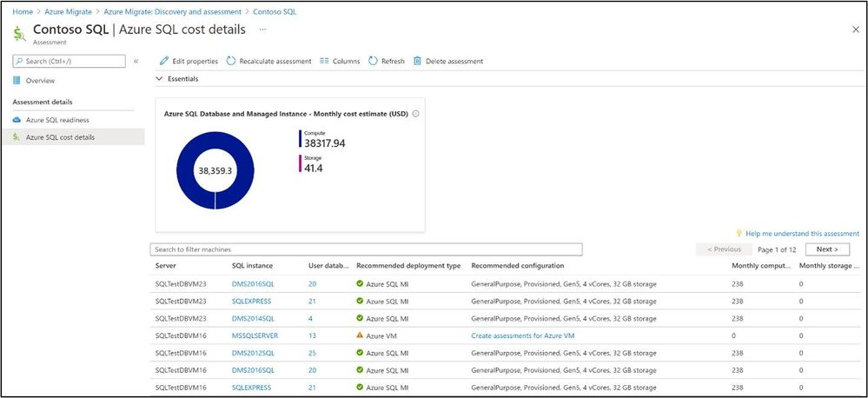
Task: Focus the sidebar Search (Ctrl+/) field
Action: pos(70,61)
